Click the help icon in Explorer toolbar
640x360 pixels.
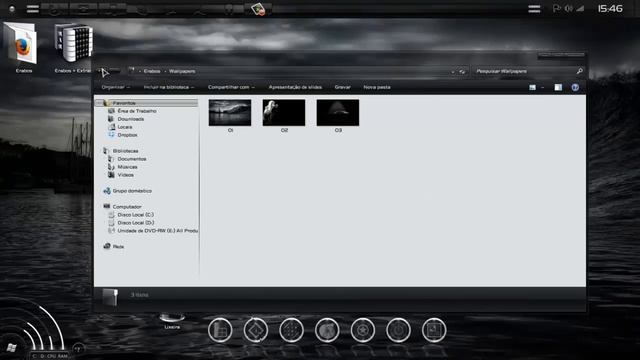[575, 87]
